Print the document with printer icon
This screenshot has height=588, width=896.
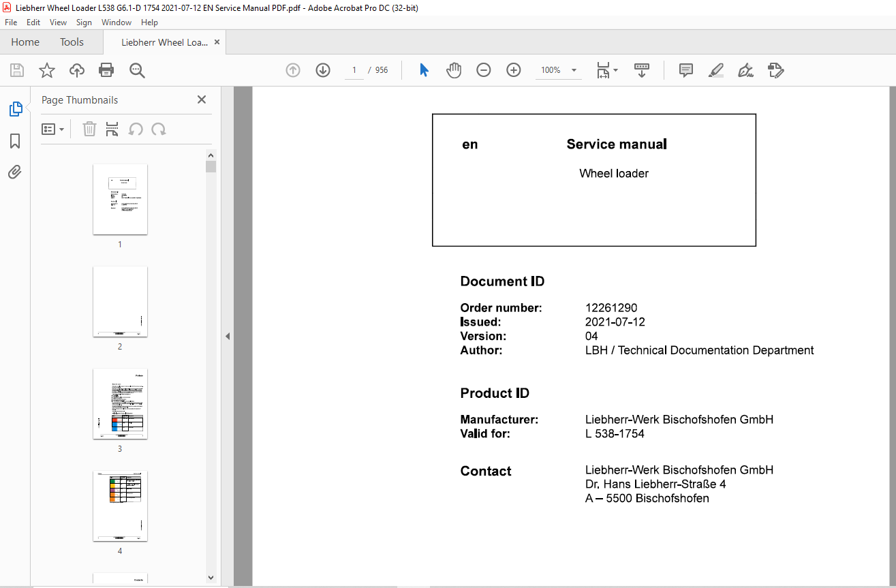point(106,70)
